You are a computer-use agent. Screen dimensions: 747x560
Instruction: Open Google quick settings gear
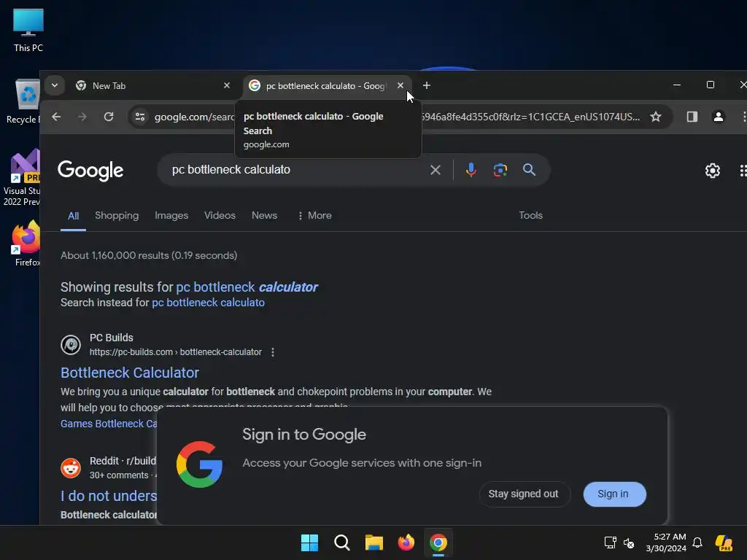[x=712, y=171]
